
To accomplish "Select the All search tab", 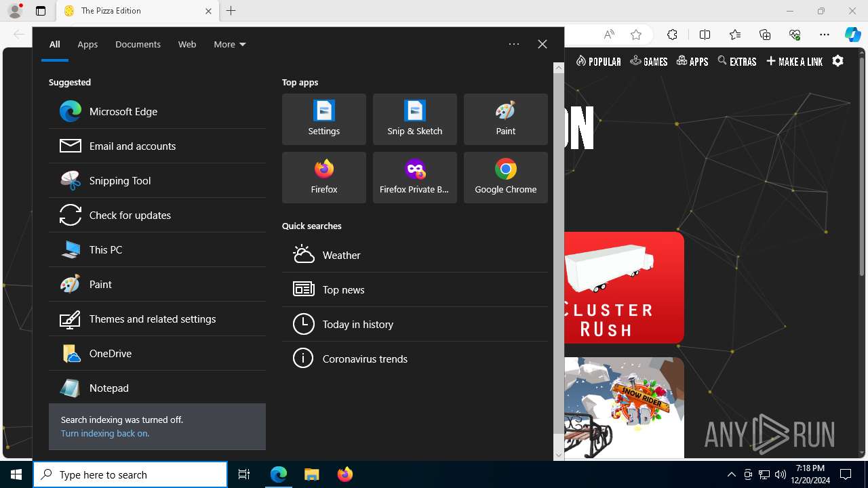I will (55, 44).
